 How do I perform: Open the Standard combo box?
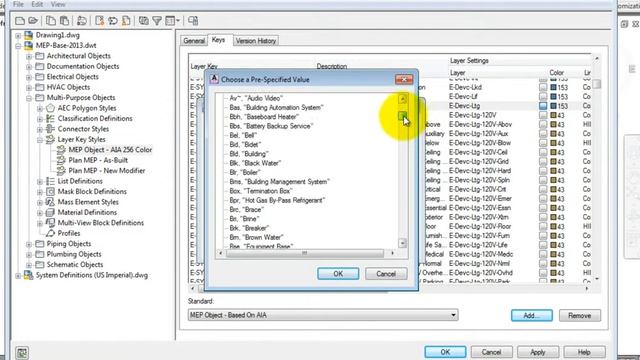[323, 315]
